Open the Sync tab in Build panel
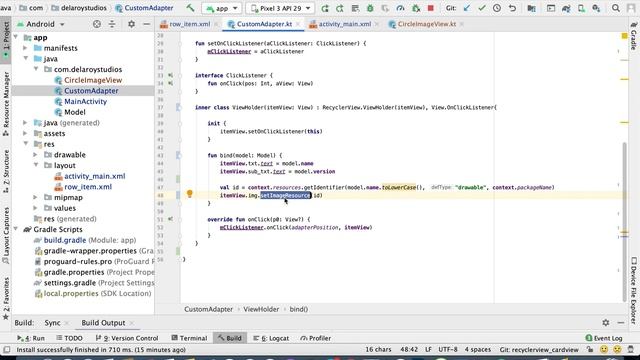The image size is (640, 360). [52, 323]
